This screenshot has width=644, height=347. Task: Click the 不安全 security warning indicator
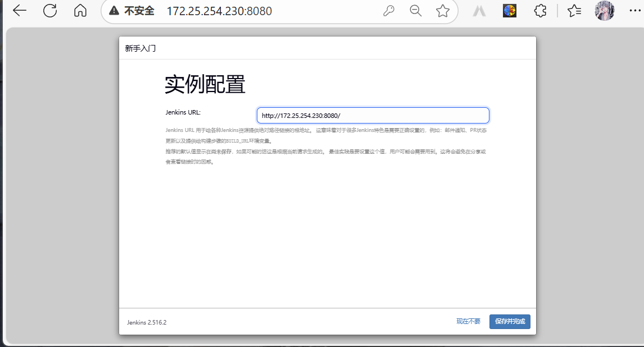pos(131,11)
